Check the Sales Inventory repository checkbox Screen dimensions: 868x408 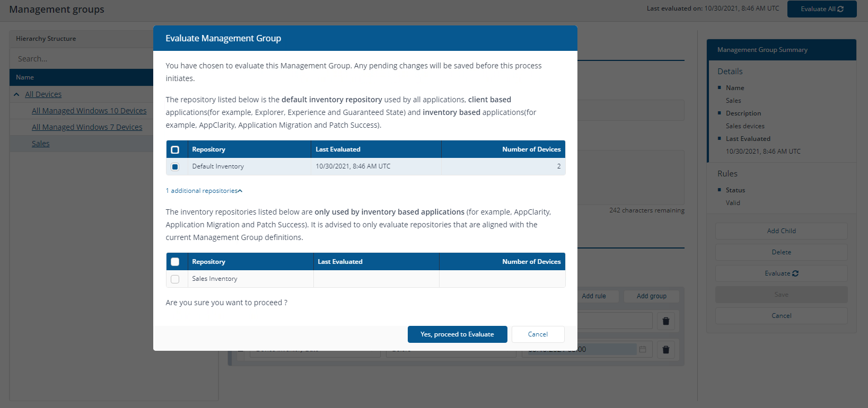pyautogui.click(x=175, y=279)
